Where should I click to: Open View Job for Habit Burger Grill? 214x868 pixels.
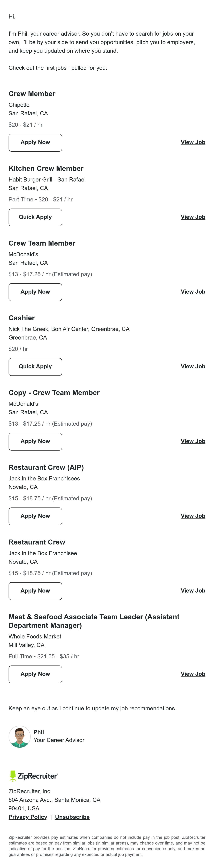pos(193,217)
